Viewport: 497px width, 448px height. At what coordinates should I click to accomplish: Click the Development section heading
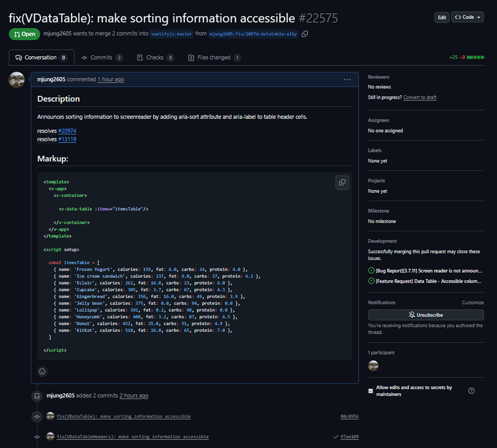point(382,241)
